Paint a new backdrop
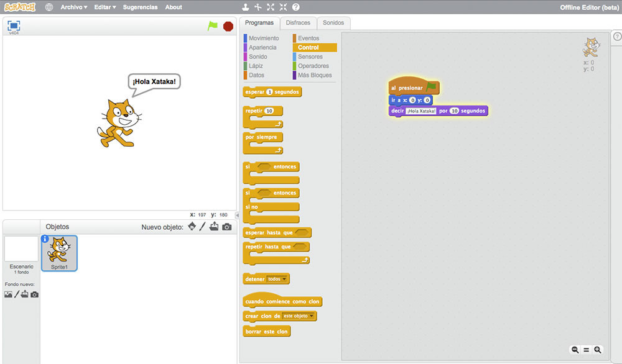622x364 pixels. pyautogui.click(x=17, y=294)
